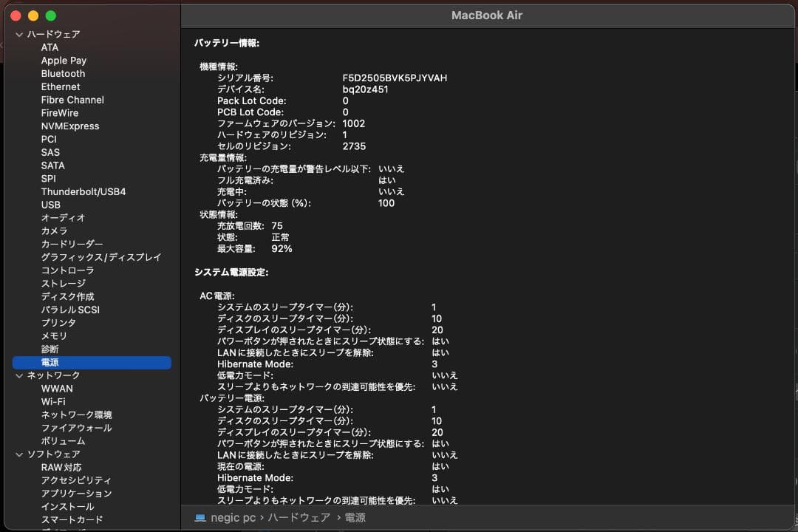
Task: Click 電源 in the bottom path bar
Action: [x=355, y=518]
